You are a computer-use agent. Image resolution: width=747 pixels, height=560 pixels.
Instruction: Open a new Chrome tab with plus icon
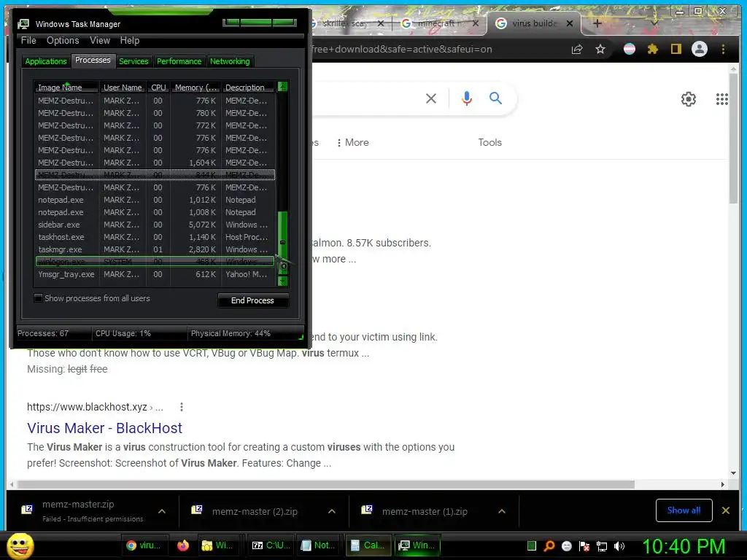(x=597, y=23)
